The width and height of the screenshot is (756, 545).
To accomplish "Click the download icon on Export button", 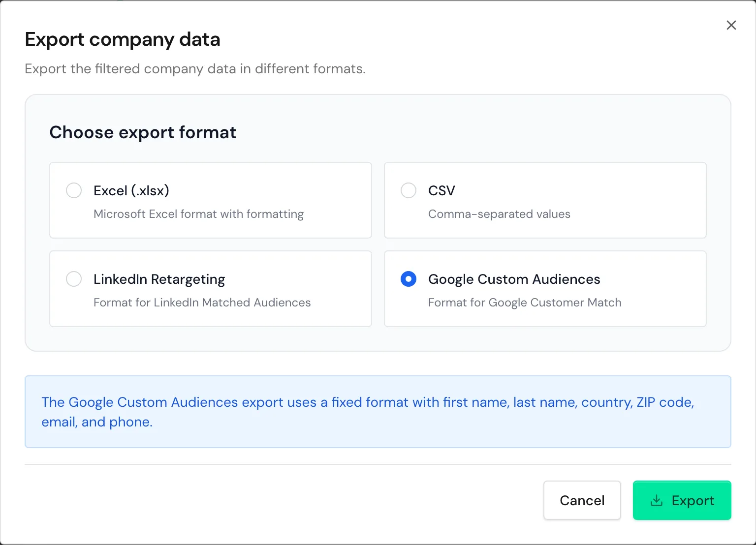I will 657,501.
